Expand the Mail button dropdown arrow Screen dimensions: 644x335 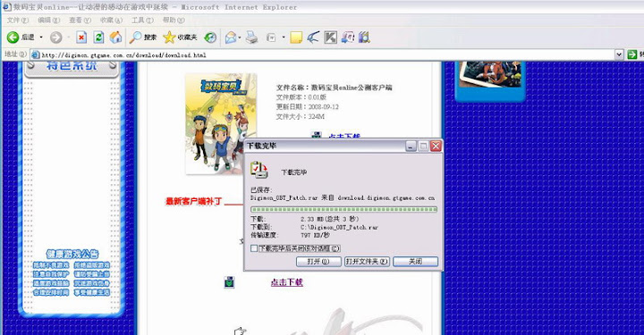point(240,38)
